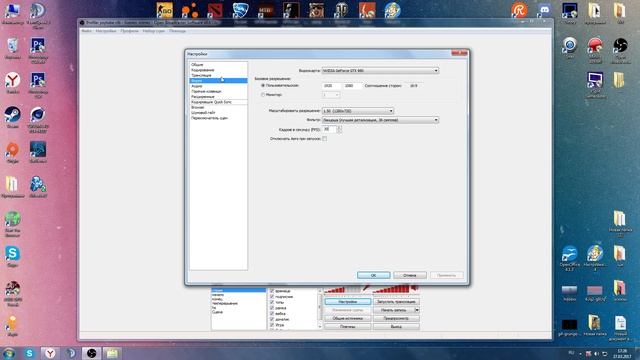This screenshot has width=640, height=360.
Task: Open the Discord desktop shortcut
Action: pyautogui.click(x=544, y=10)
